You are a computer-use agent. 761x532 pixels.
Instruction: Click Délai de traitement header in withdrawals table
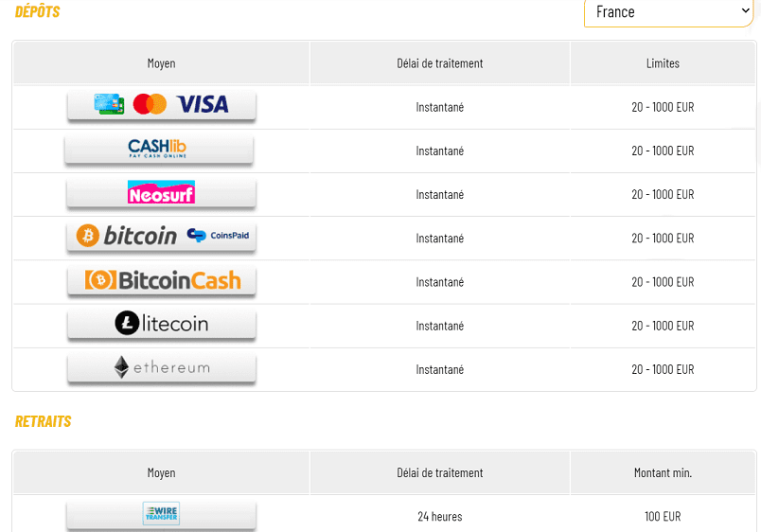coord(440,473)
